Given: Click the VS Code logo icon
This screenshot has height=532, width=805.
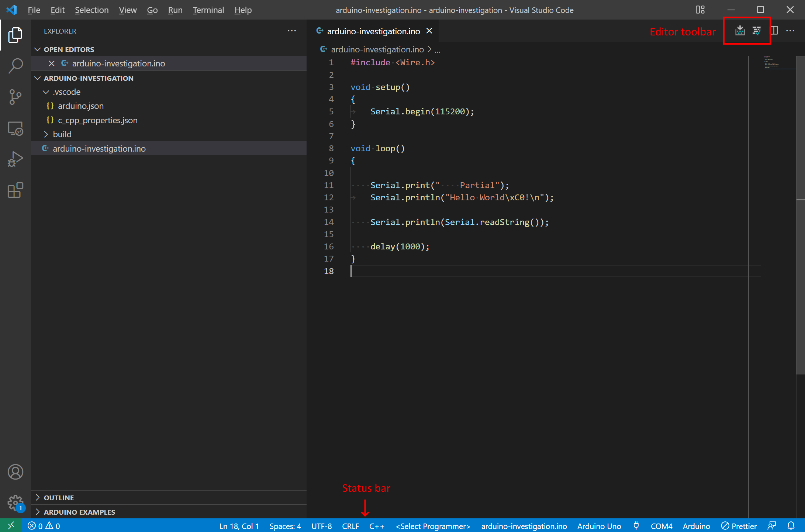Looking at the screenshot, I should (11, 10).
